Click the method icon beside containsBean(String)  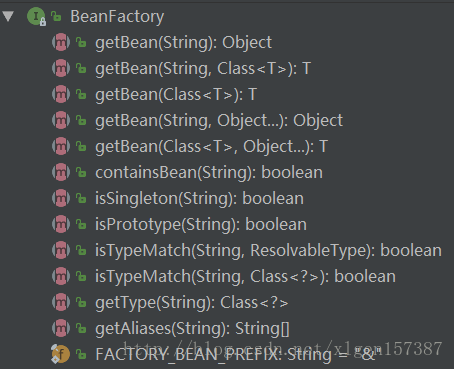coord(61,172)
